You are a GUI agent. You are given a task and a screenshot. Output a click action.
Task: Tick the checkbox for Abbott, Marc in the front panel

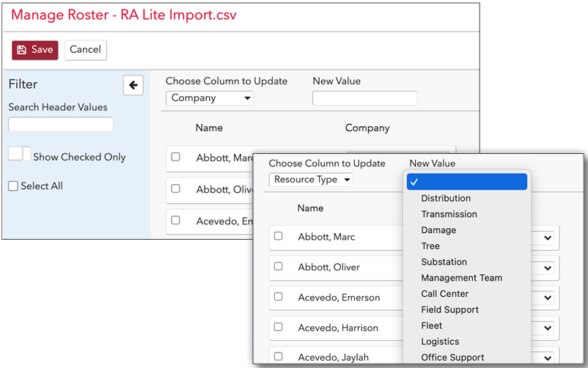pyautogui.click(x=279, y=236)
